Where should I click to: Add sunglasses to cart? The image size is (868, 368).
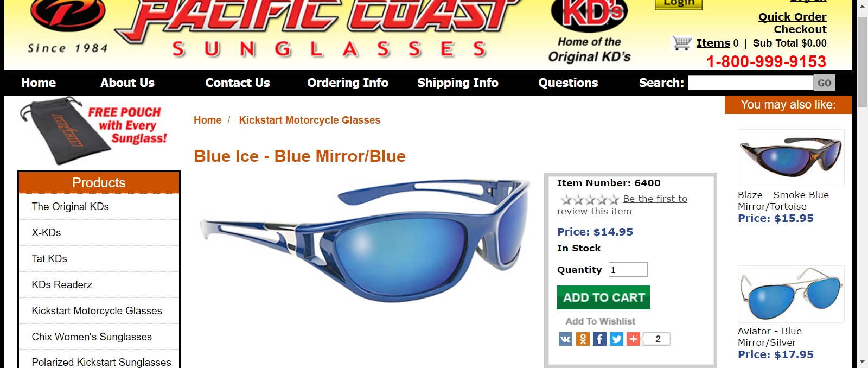click(x=603, y=297)
